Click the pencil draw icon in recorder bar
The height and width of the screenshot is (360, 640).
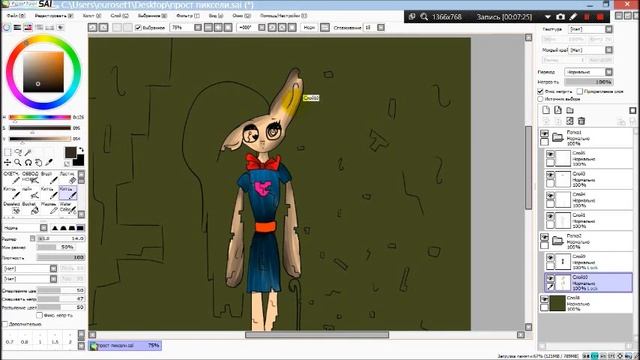[x=573, y=17]
